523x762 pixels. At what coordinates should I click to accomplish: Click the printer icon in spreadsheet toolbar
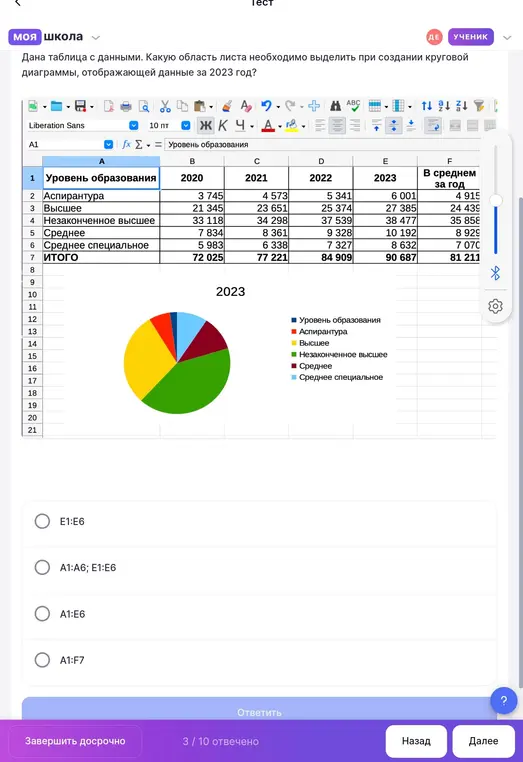click(x=126, y=106)
